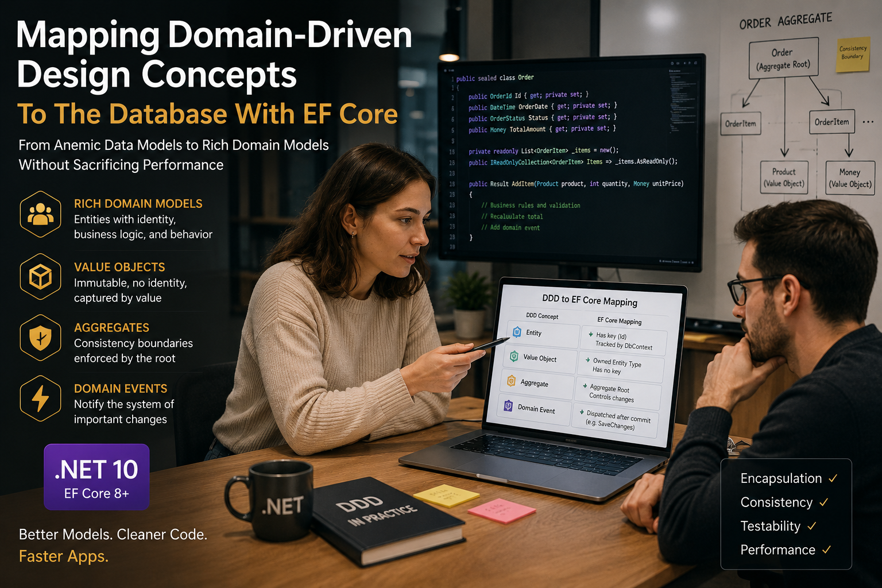Click the AGGREGATES heading
This screenshot has width=882, height=588.
pyautogui.click(x=111, y=327)
